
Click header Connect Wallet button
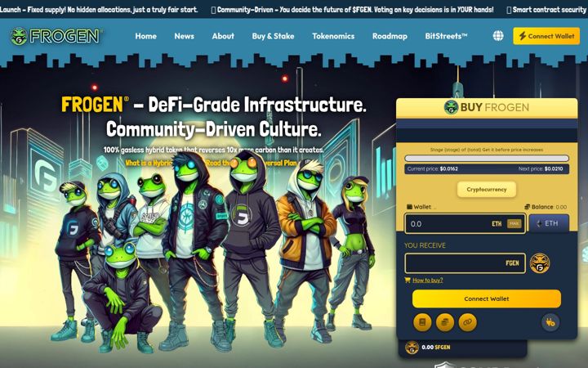[546, 36]
